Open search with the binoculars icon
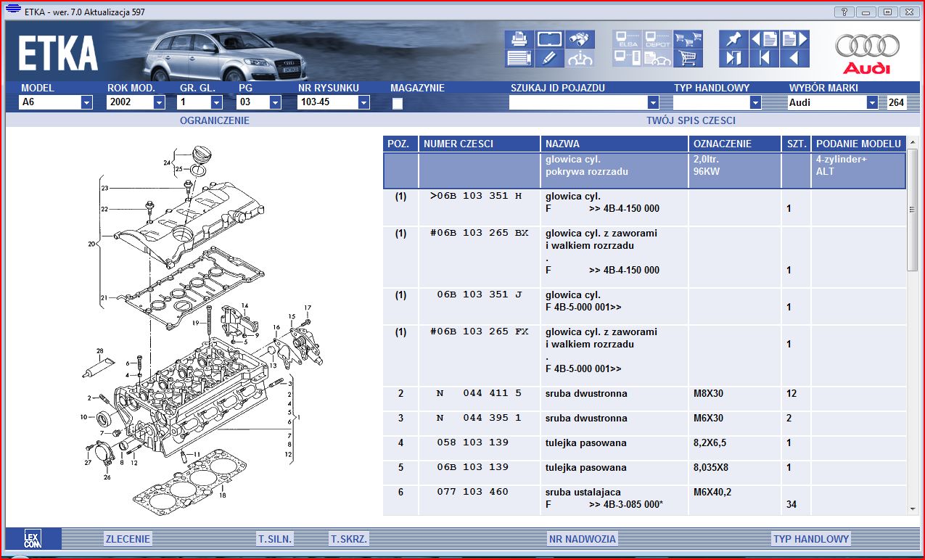This screenshot has width=925, height=560. tap(580, 39)
